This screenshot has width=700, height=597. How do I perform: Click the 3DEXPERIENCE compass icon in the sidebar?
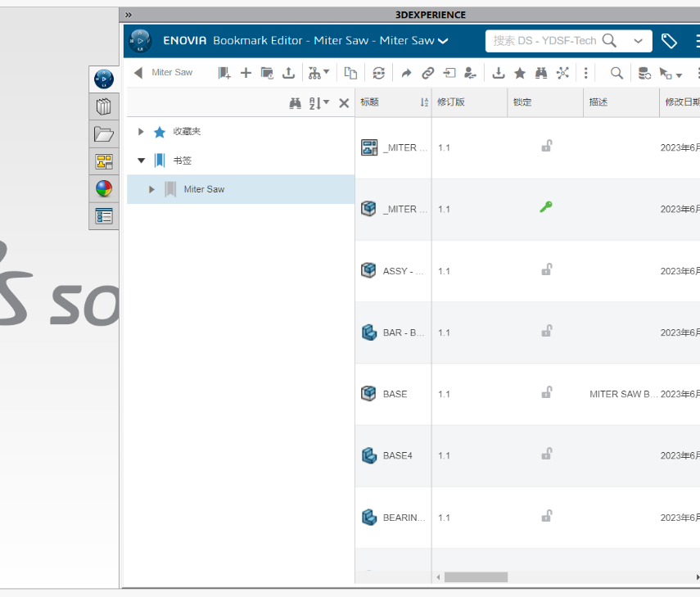(102, 79)
